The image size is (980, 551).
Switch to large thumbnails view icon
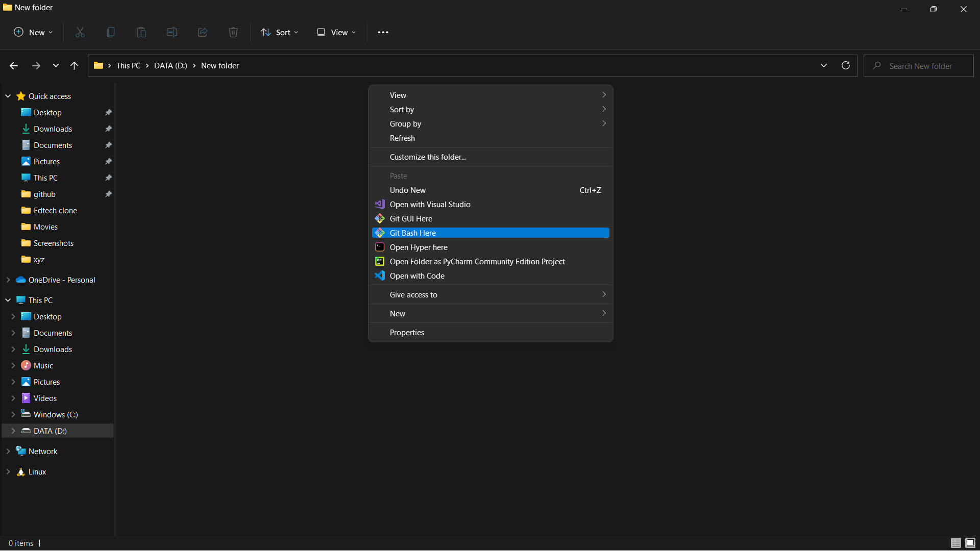[x=970, y=543]
